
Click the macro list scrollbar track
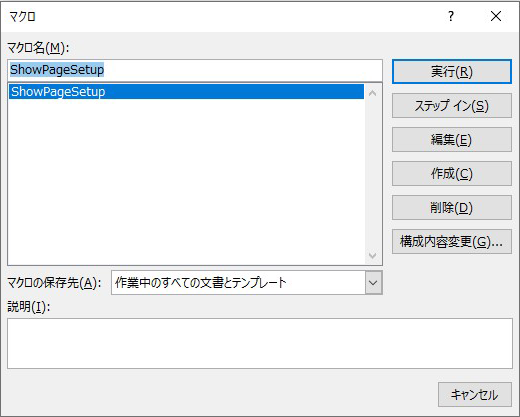click(x=373, y=175)
